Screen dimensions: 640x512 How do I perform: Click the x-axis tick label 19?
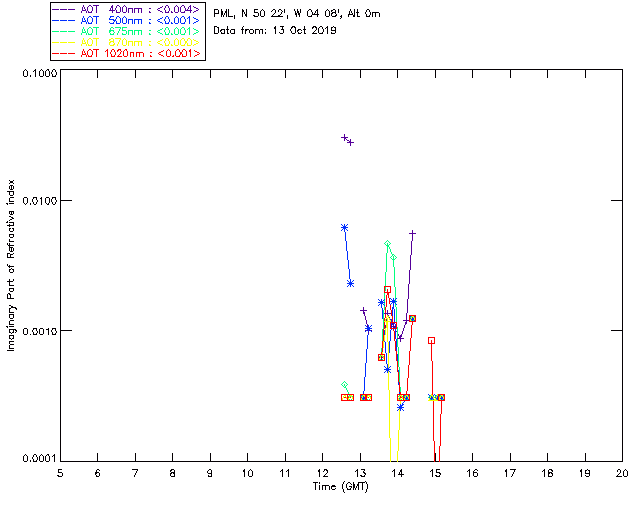pyautogui.click(x=585, y=473)
